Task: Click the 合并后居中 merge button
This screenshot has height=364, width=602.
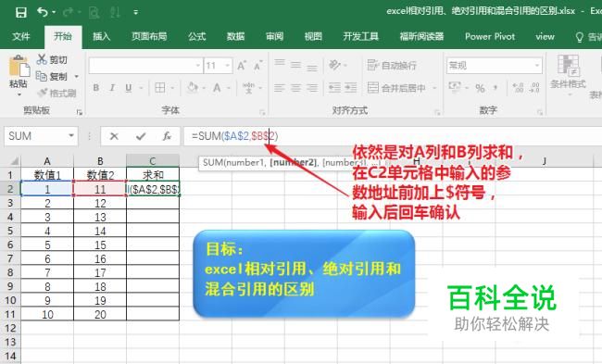Action: (396, 88)
